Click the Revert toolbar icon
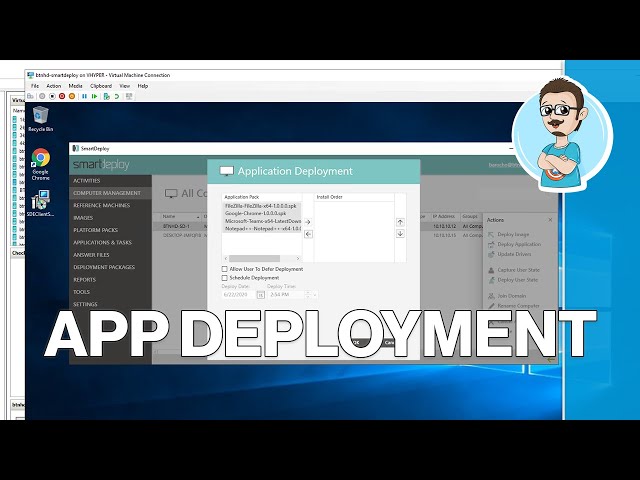This screenshot has height=480, width=640. click(117, 96)
